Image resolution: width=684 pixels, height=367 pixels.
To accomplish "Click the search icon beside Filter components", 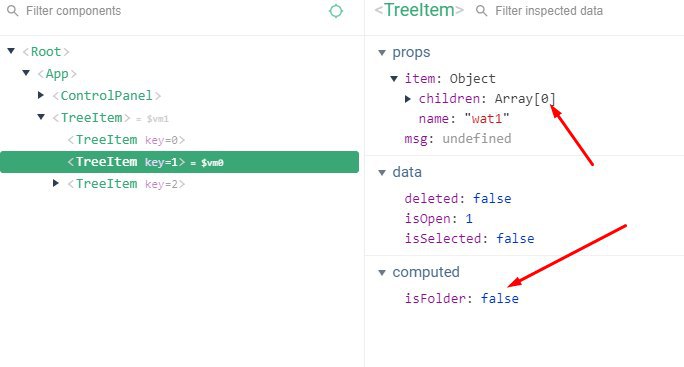I will click(13, 11).
